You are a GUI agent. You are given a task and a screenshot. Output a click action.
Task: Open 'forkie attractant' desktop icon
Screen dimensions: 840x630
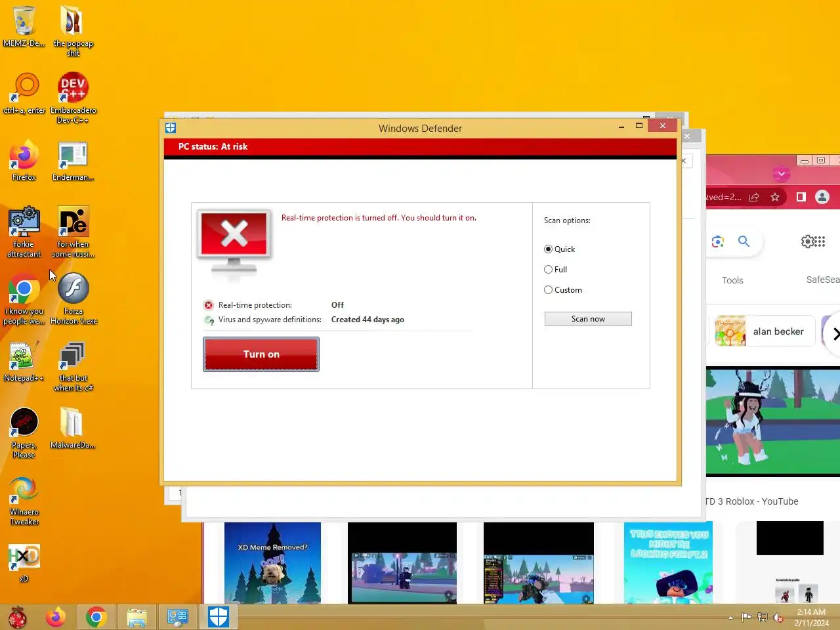(x=24, y=232)
